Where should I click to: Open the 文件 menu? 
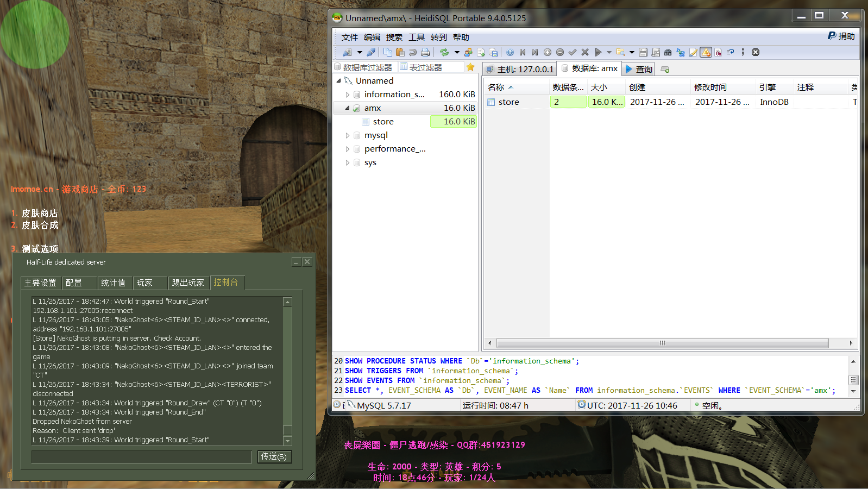click(350, 37)
